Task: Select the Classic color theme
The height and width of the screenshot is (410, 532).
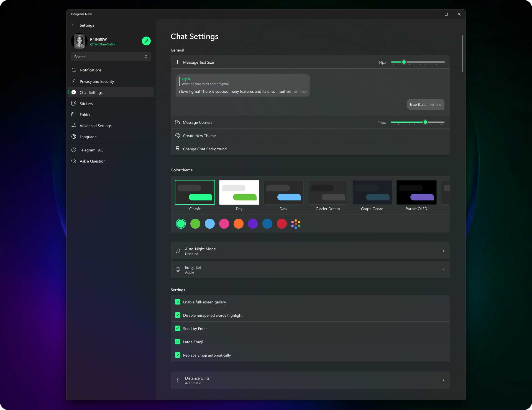Action: [195, 192]
